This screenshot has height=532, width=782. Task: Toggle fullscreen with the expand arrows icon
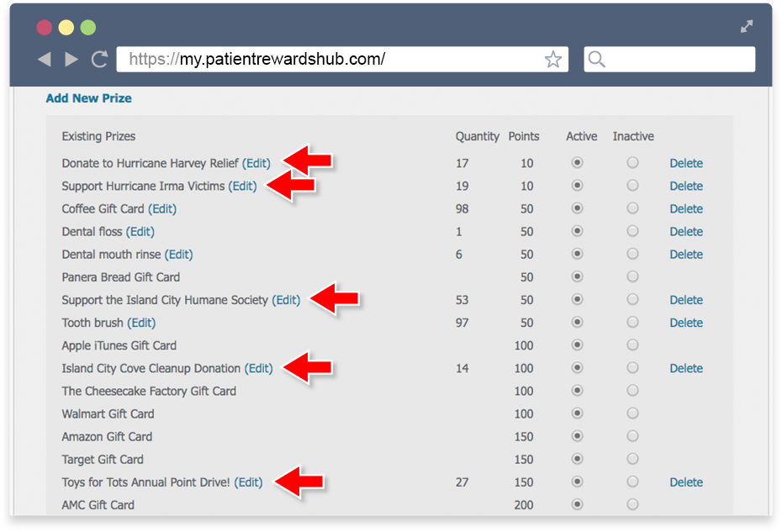click(x=747, y=26)
